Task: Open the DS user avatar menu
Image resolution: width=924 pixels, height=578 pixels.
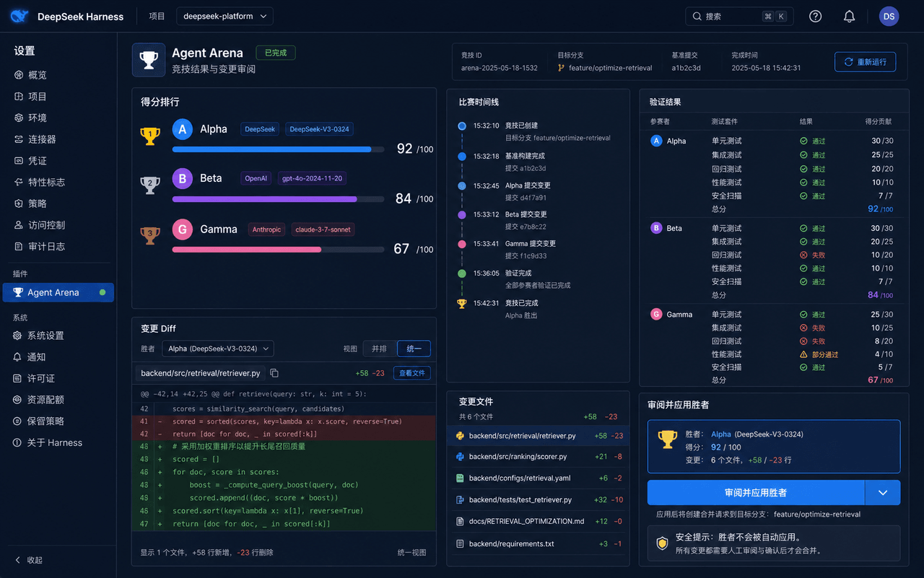Action: 889,16
